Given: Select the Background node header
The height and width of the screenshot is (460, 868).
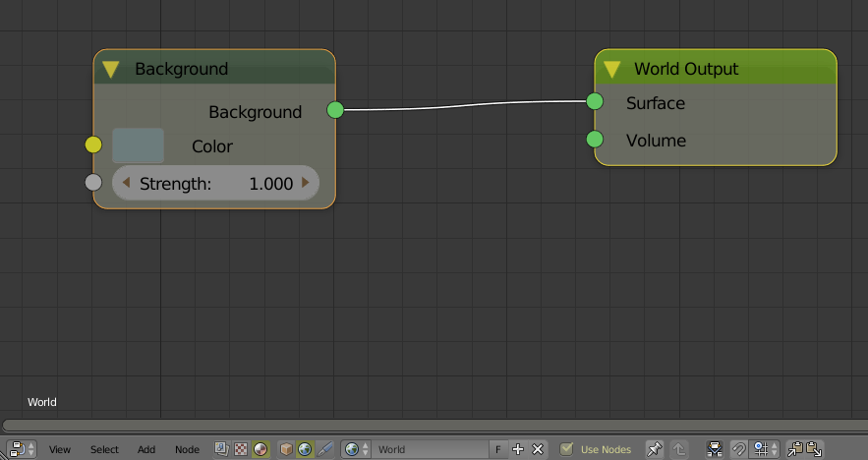Looking at the screenshot, I should point(214,68).
